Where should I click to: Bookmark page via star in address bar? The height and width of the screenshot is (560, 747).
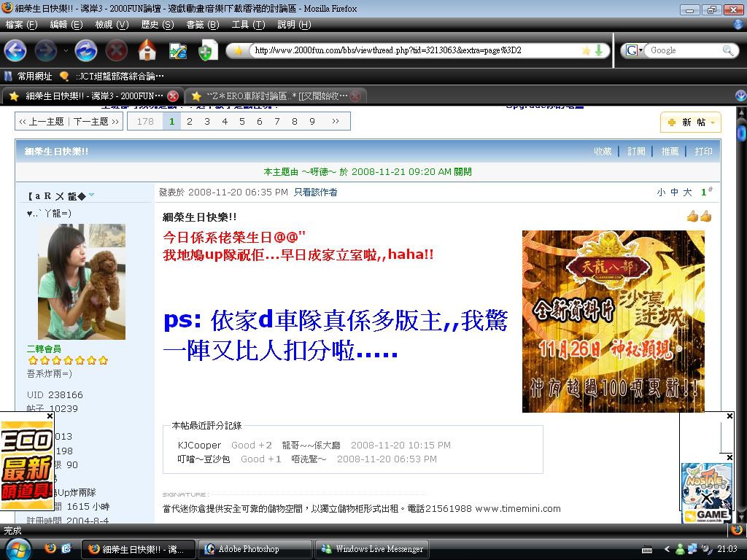[585, 50]
